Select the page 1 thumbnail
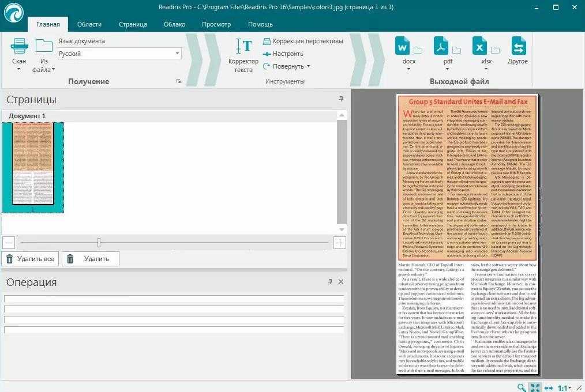The height and width of the screenshot is (392, 585). coord(33,164)
